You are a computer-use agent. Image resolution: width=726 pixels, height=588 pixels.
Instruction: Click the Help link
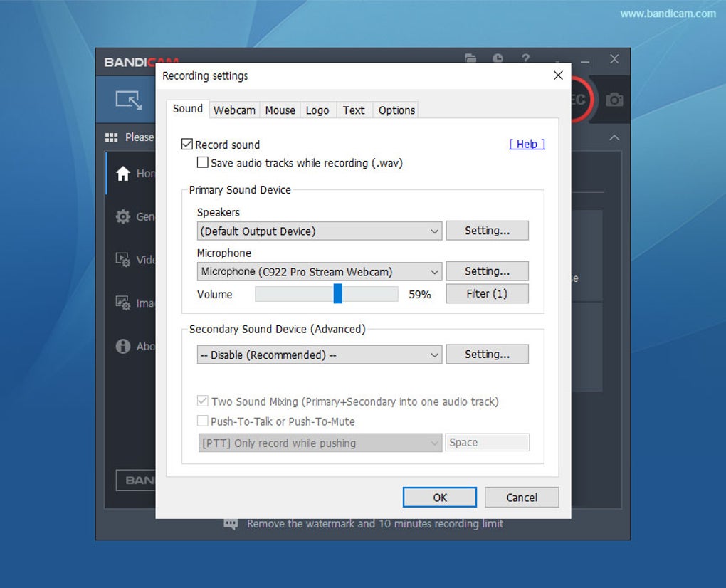click(x=527, y=144)
